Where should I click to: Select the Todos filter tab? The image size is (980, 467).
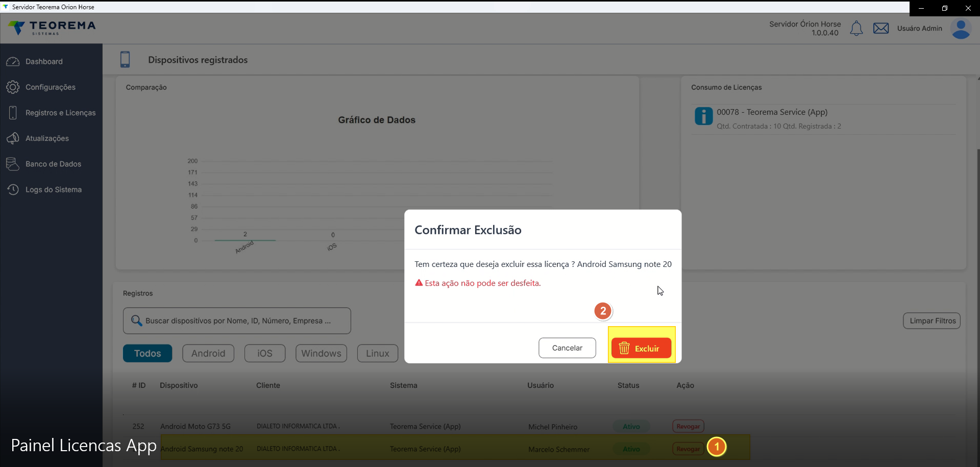pyautogui.click(x=148, y=353)
